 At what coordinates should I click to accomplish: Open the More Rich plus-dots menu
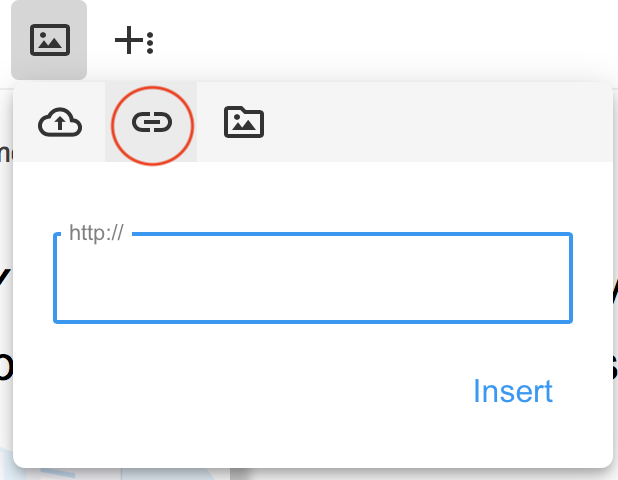point(134,40)
